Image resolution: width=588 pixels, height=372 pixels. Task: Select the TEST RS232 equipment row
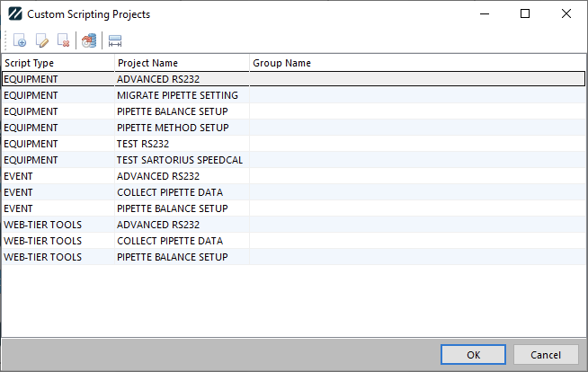point(143,144)
